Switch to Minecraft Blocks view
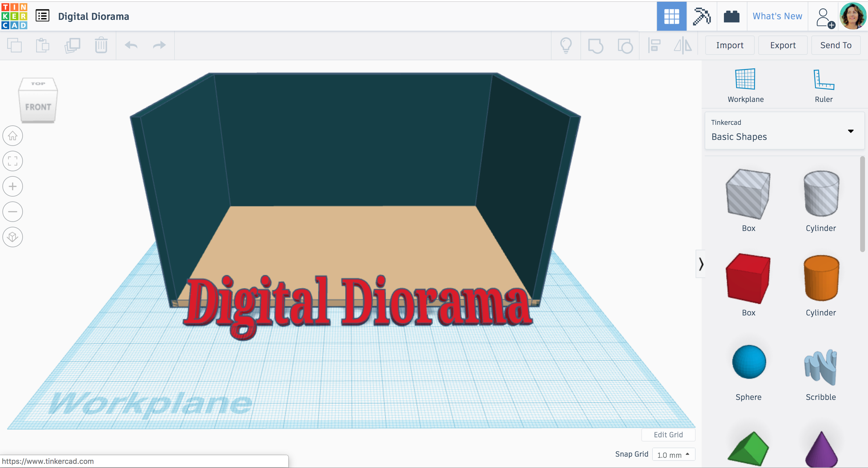The height and width of the screenshot is (468, 868). (x=702, y=16)
